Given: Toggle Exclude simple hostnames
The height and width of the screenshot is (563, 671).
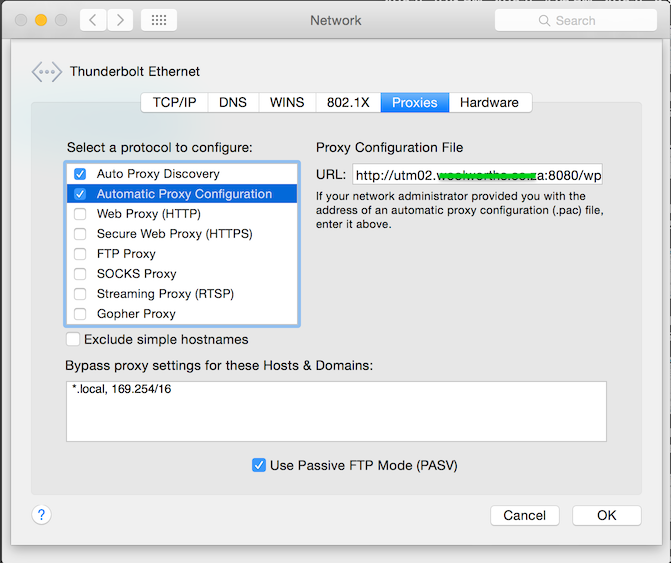Looking at the screenshot, I should [73, 339].
